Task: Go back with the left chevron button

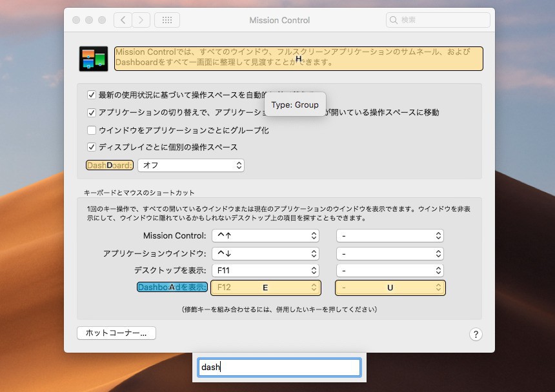Action: 123,20
